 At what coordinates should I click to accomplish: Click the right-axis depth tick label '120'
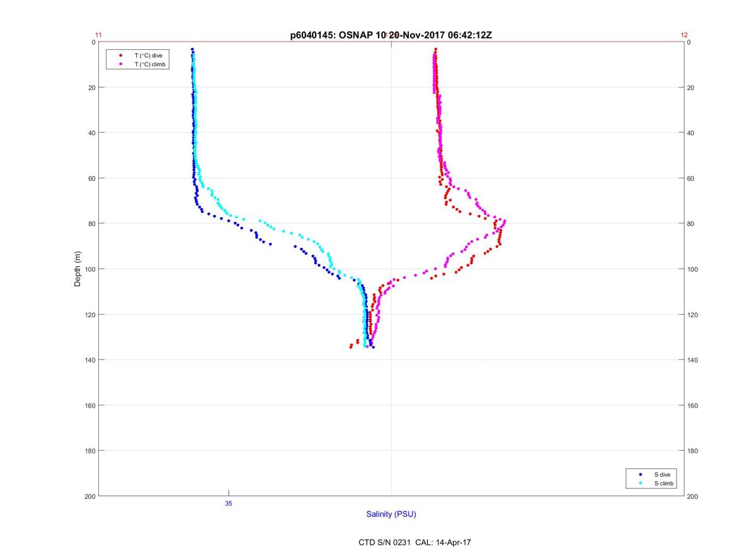(693, 315)
